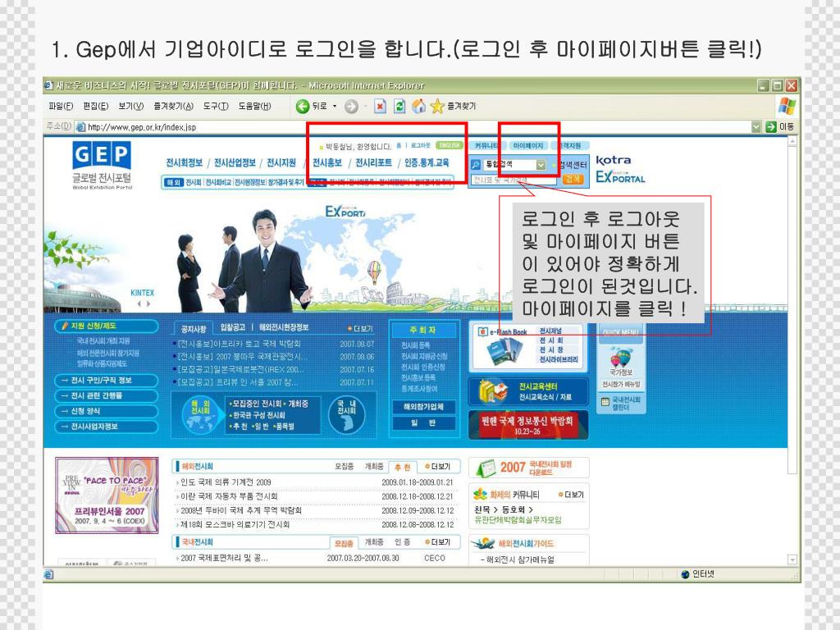Click the 검색센터 link

pos(573,165)
